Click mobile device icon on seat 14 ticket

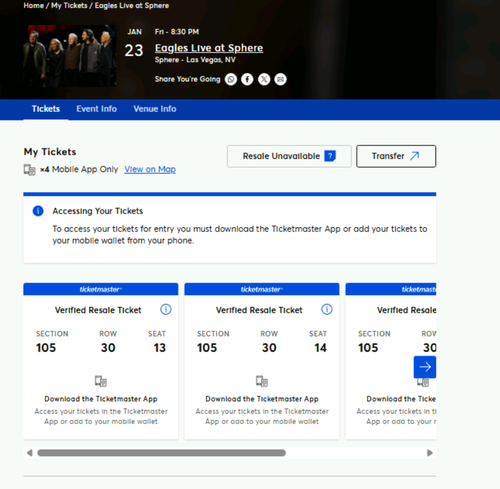coord(262,381)
